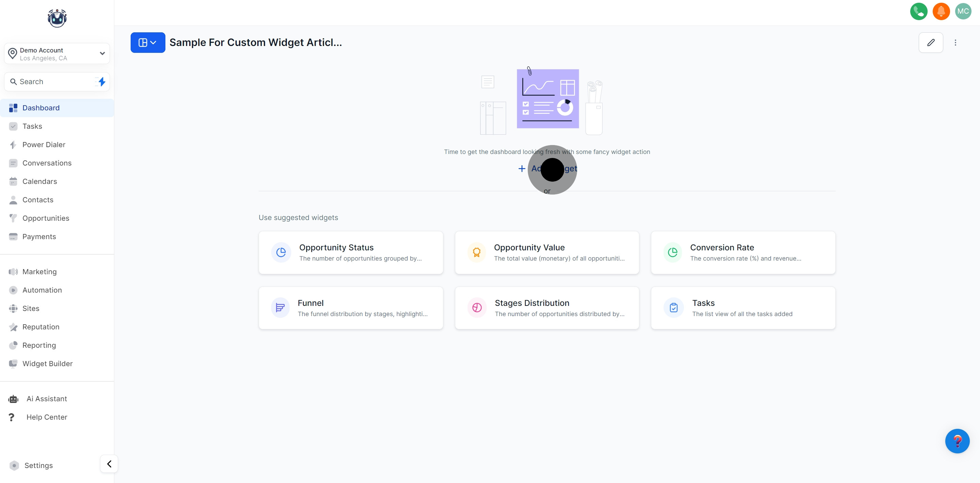
Task: Click the lightning bolt quick actions icon
Action: pyautogui.click(x=101, y=81)
